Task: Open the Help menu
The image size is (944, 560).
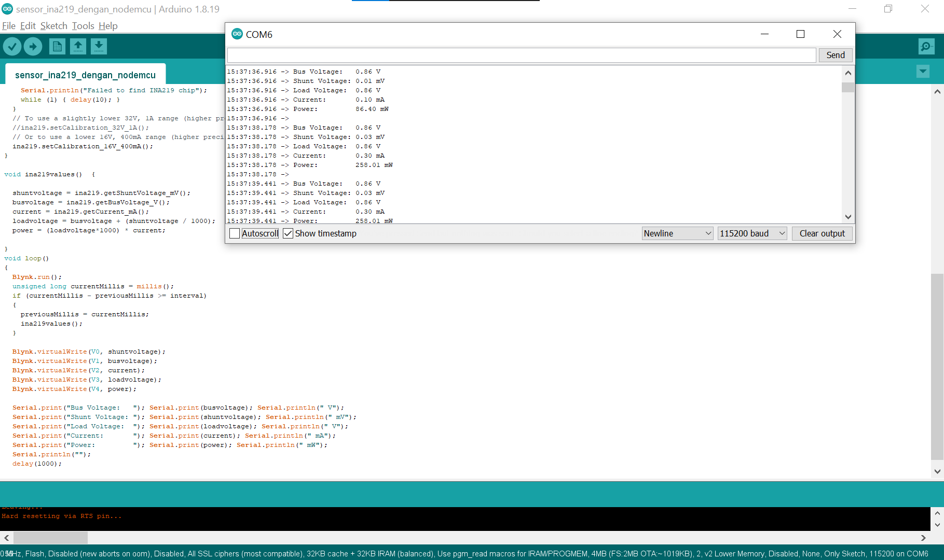Action: click(x=108, y=26)
